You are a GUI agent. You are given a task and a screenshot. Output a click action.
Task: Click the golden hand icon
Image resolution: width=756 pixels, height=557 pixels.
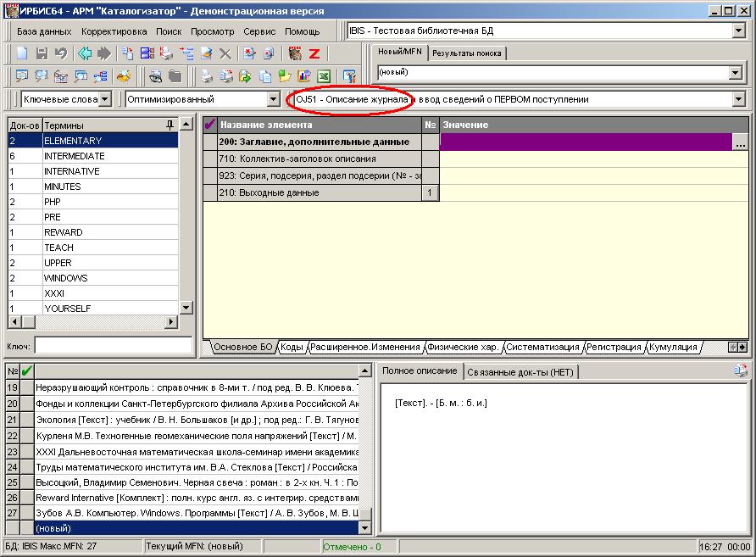click(124, 75)
